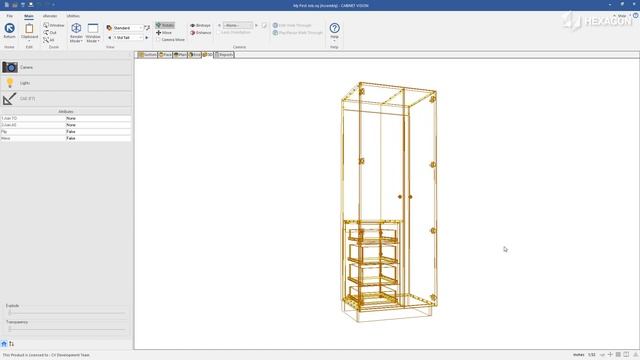Switch to the Main ribbon tab

29,16
